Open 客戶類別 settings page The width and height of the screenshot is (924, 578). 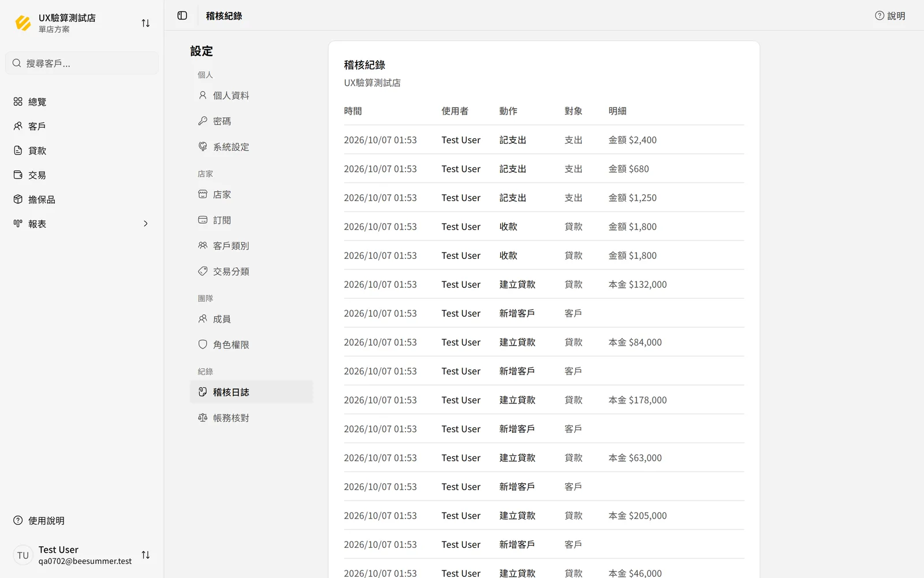point(251,246)
